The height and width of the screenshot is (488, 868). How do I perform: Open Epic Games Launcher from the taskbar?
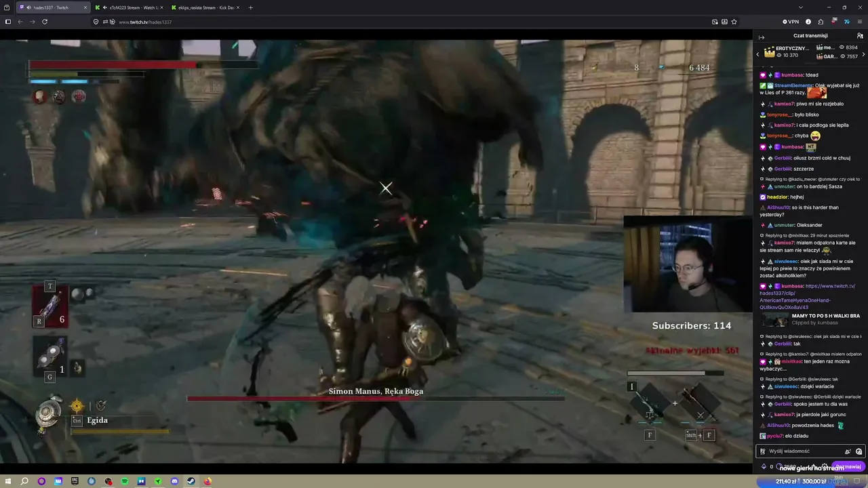75,481
